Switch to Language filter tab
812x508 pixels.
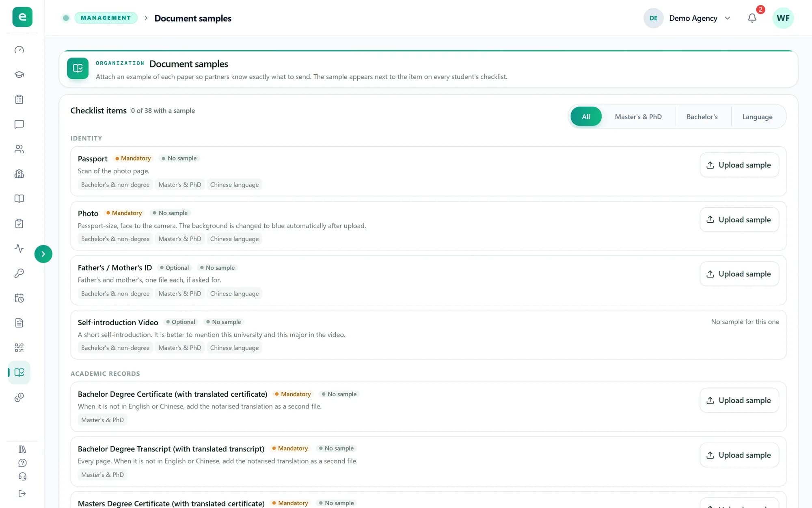coord(757,117)
